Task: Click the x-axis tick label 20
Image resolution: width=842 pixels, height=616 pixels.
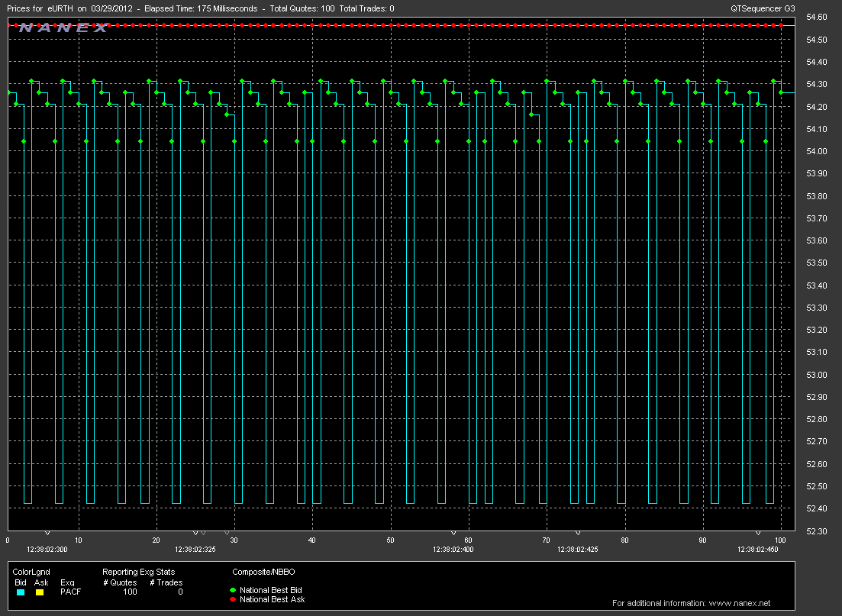Action: point(156,540)
